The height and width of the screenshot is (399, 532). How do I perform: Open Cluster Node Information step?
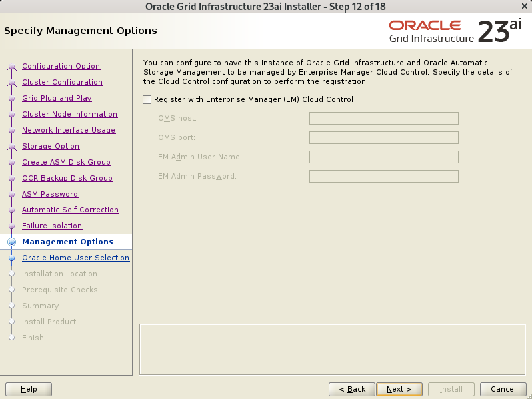tap(69, 114)
